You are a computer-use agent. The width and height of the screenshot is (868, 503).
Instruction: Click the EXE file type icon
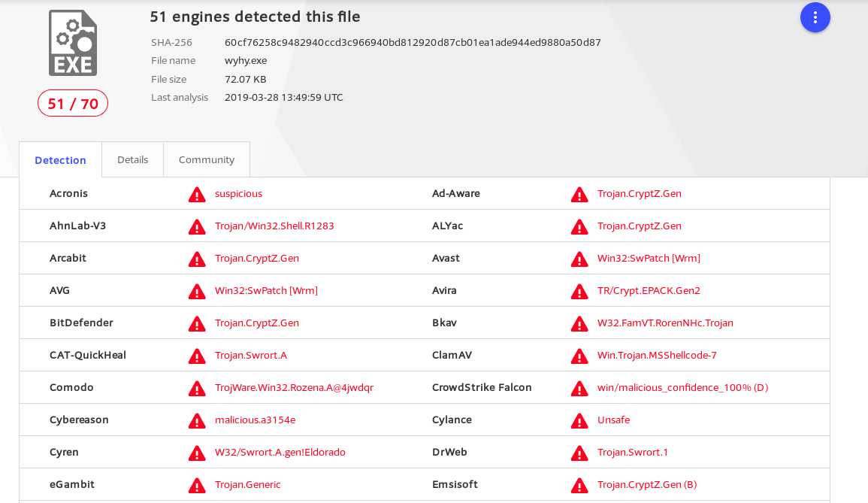click(73, 43)
